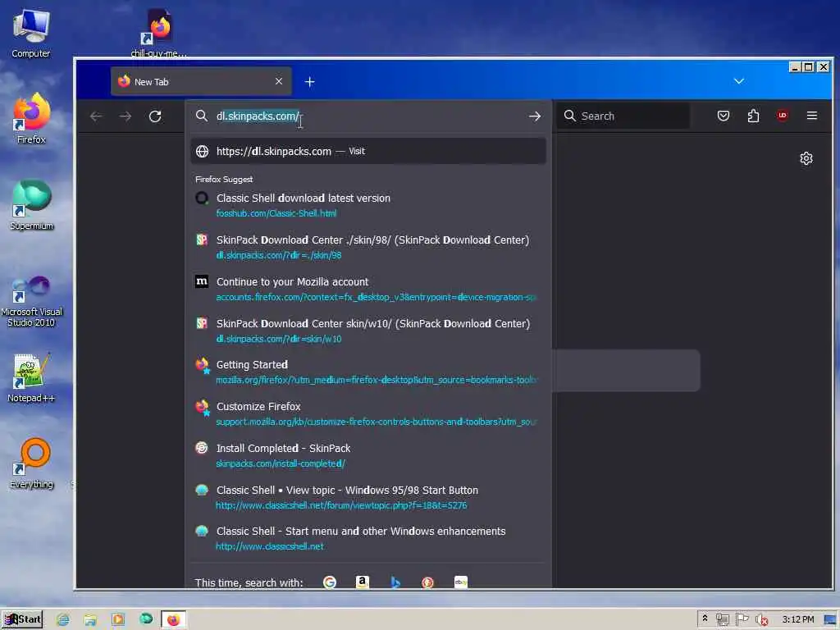Reload the current page
The width and height of the screenshot is (840, 630).
click(155, 116)
